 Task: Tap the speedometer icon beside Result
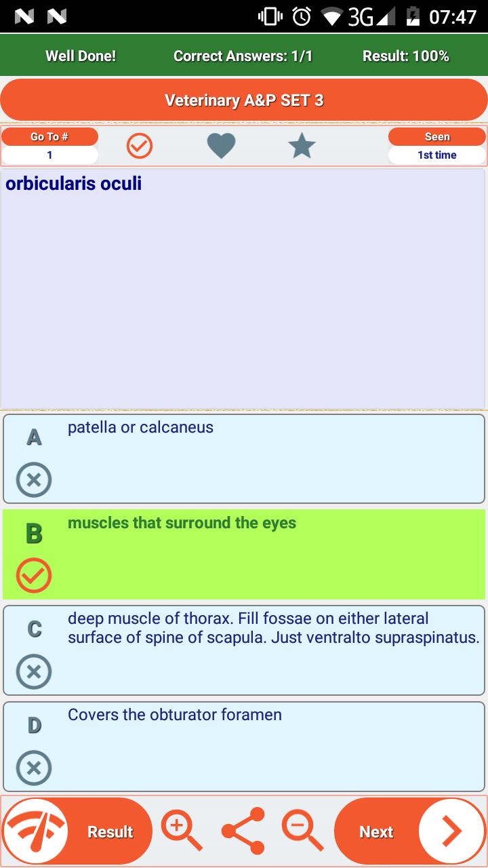click(36, 831)
